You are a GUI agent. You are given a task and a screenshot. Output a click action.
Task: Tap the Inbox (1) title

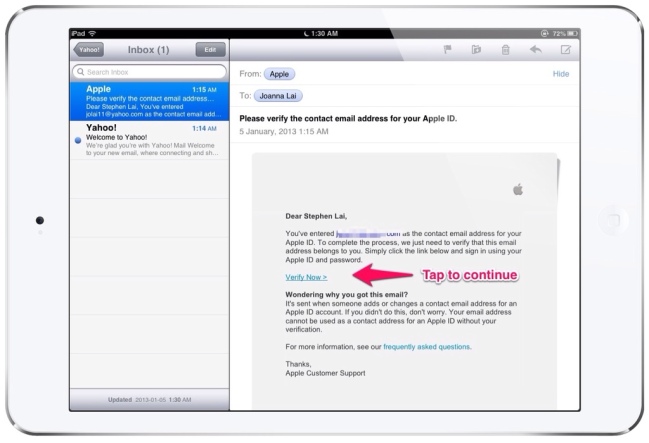pyautogui.click(x=149, y=50)
